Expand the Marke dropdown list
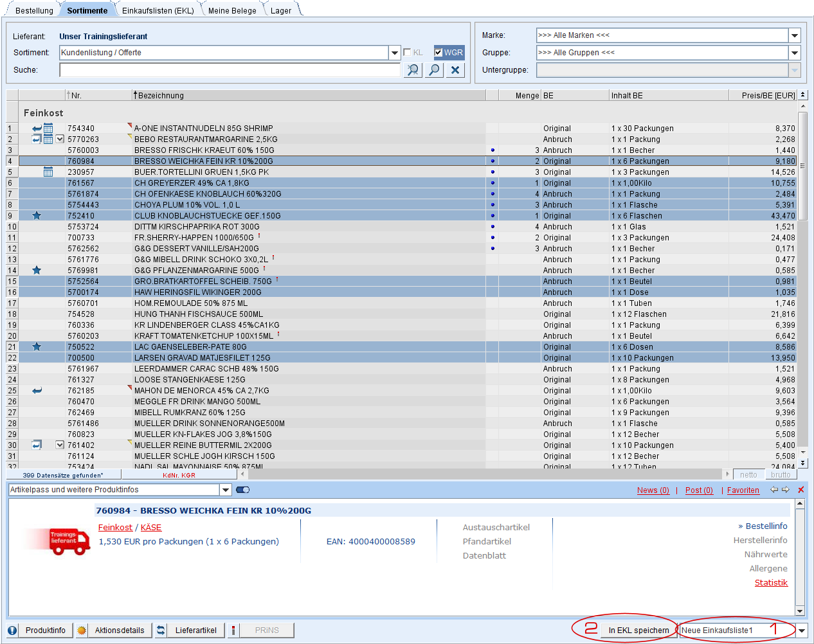 click(x=795, y=35)
